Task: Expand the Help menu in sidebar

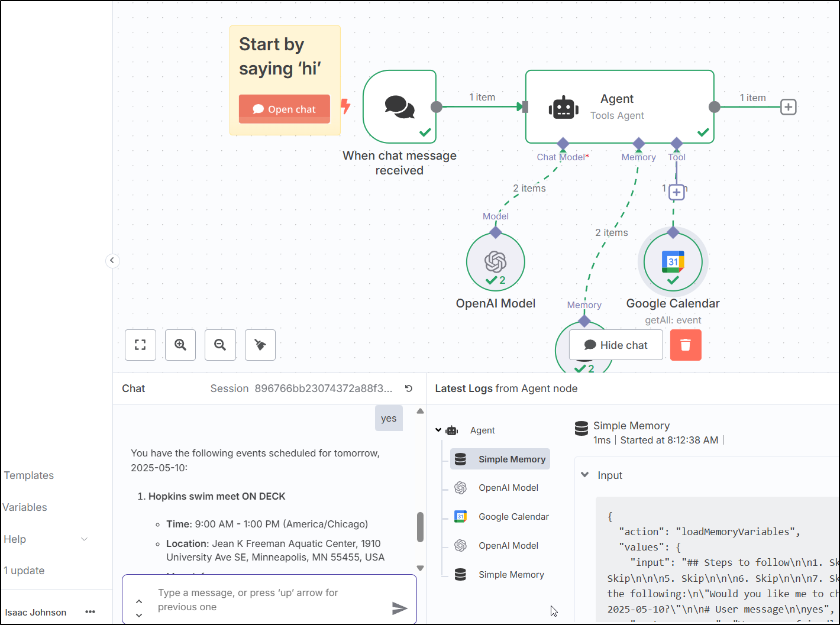Action: tap(46, 539)
